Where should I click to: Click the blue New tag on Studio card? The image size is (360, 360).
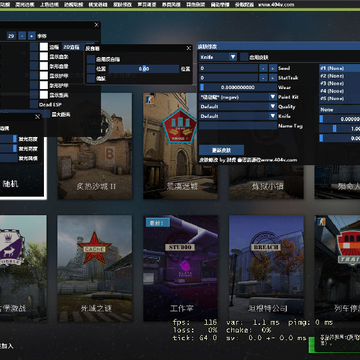(x=158, y=222)
